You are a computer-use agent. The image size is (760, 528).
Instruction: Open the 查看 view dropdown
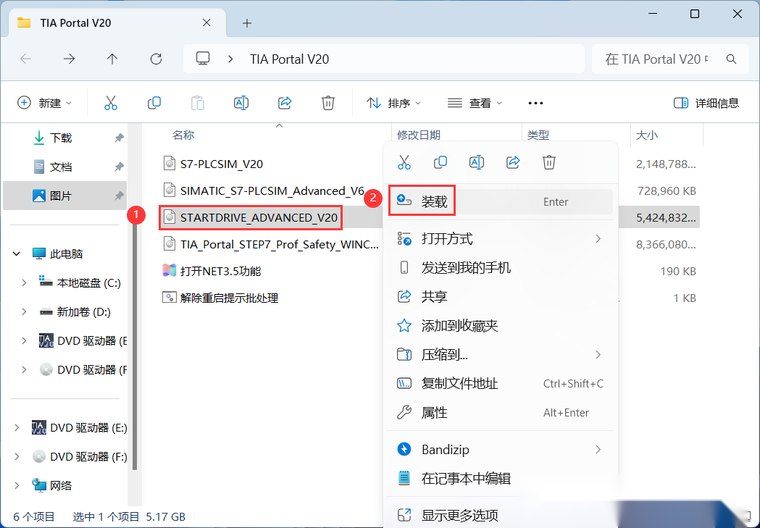pyautogui.click(x=474, y=103)
